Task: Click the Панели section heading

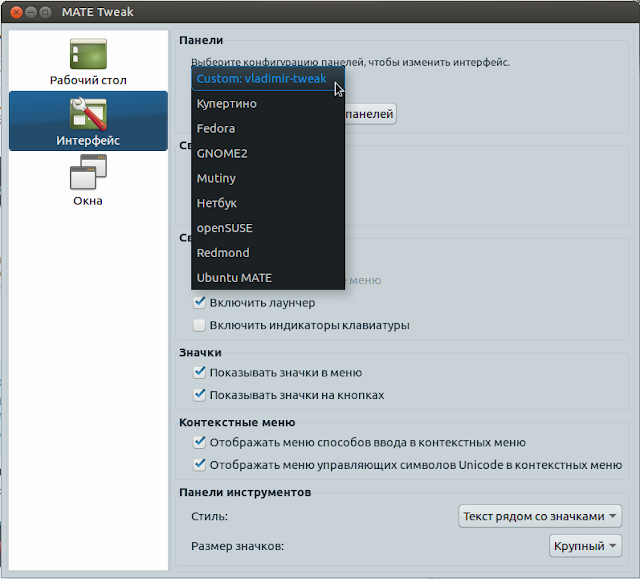Action: click(x=201, y=40)
